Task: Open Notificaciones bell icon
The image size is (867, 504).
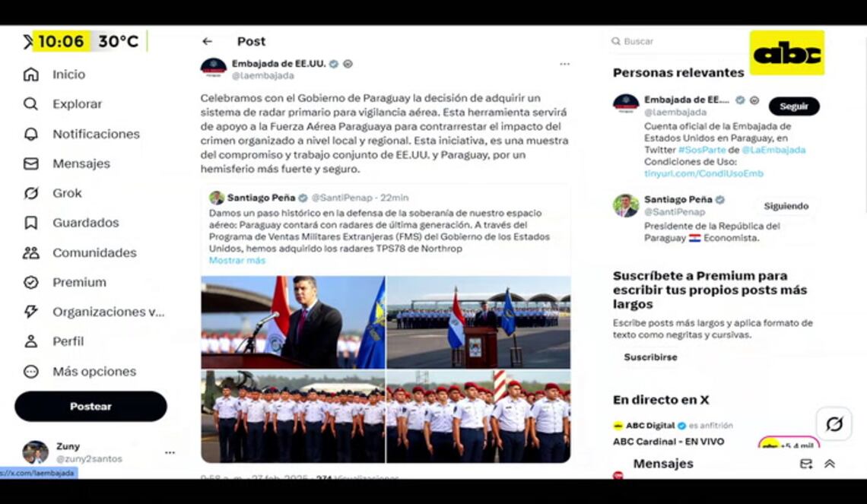Action: (x=31, y=135)
